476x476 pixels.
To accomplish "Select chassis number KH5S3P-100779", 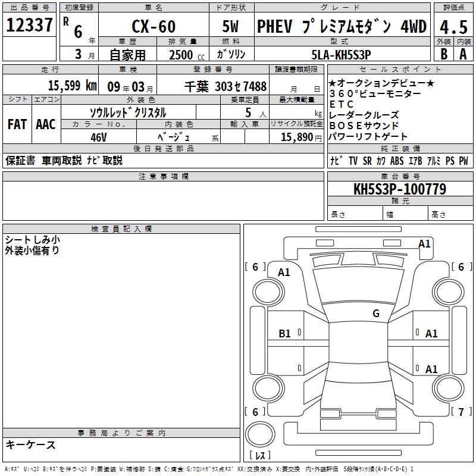I will coord(400,189).
